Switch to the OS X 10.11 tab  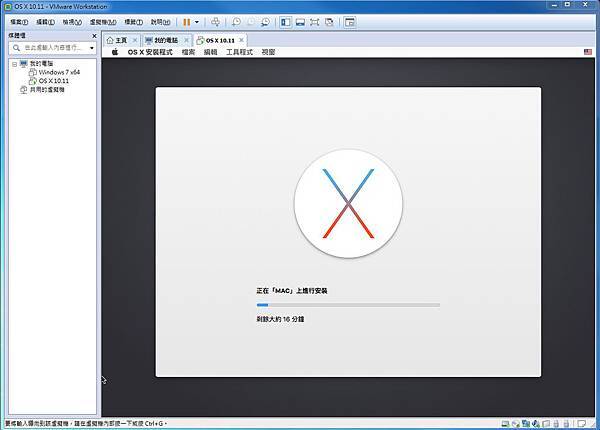click(220, 40)
